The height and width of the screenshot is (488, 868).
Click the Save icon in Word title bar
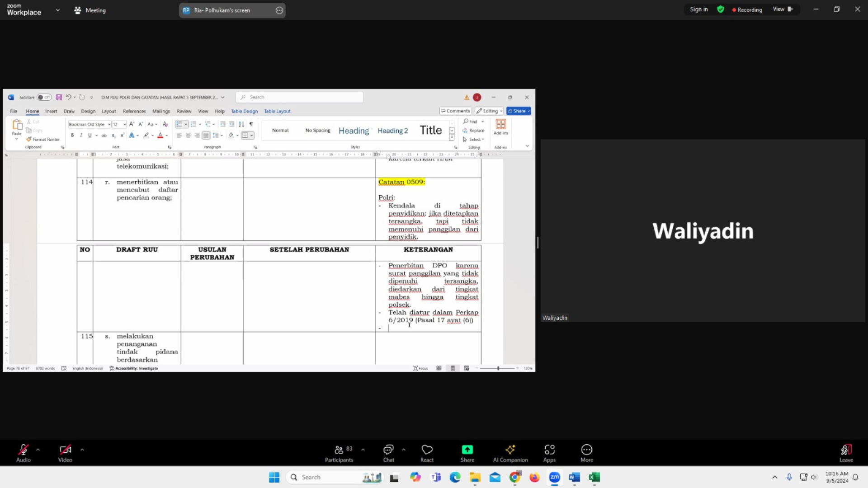click(59, 97)
